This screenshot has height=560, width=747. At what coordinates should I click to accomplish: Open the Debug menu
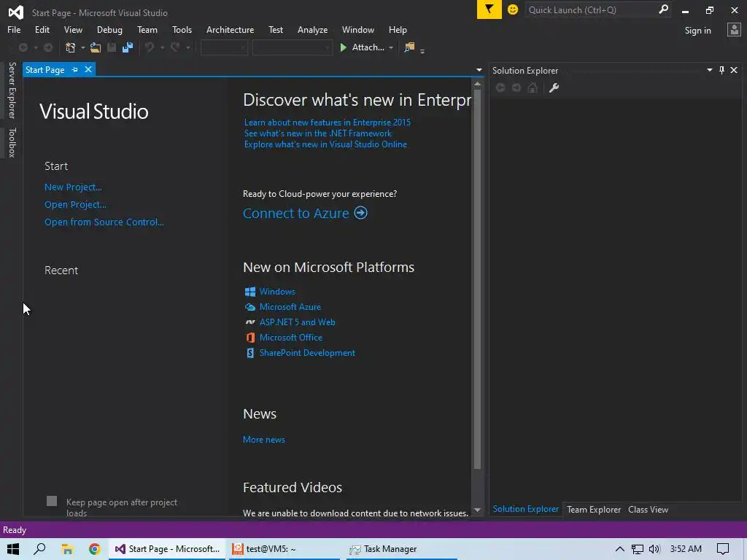pyautogui.click(x=109, y=29)
